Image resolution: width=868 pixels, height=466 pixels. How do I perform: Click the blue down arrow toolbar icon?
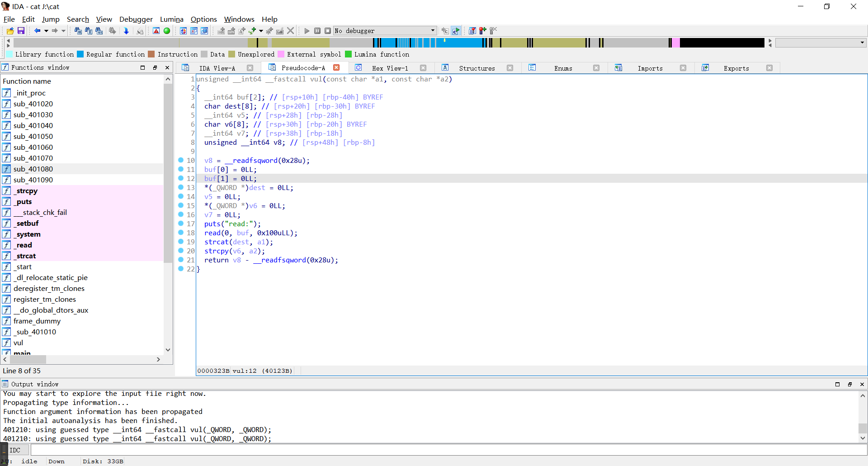coord(126,31)
